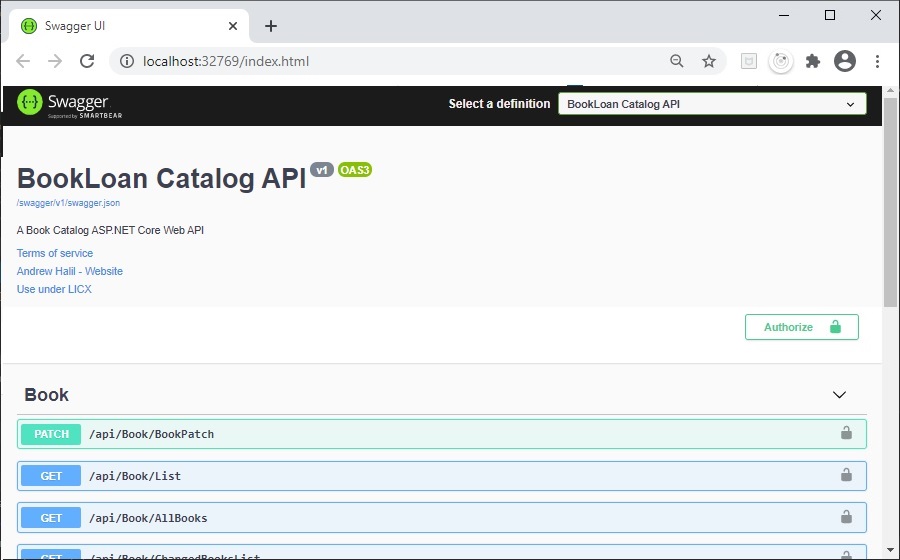Click the vertical scrollbar thumb
The width and height of the screenshot is (900, 560).
(x=890, y=202)
